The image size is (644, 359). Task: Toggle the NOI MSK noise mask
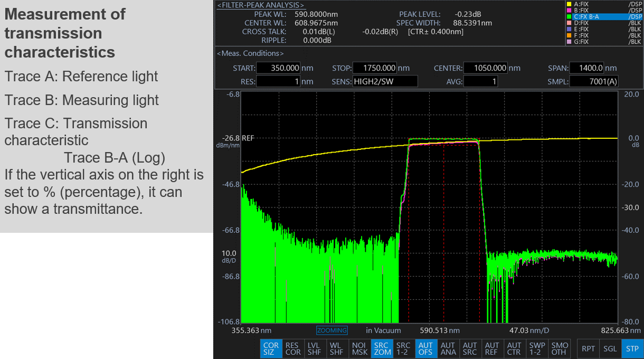point(359,349)
